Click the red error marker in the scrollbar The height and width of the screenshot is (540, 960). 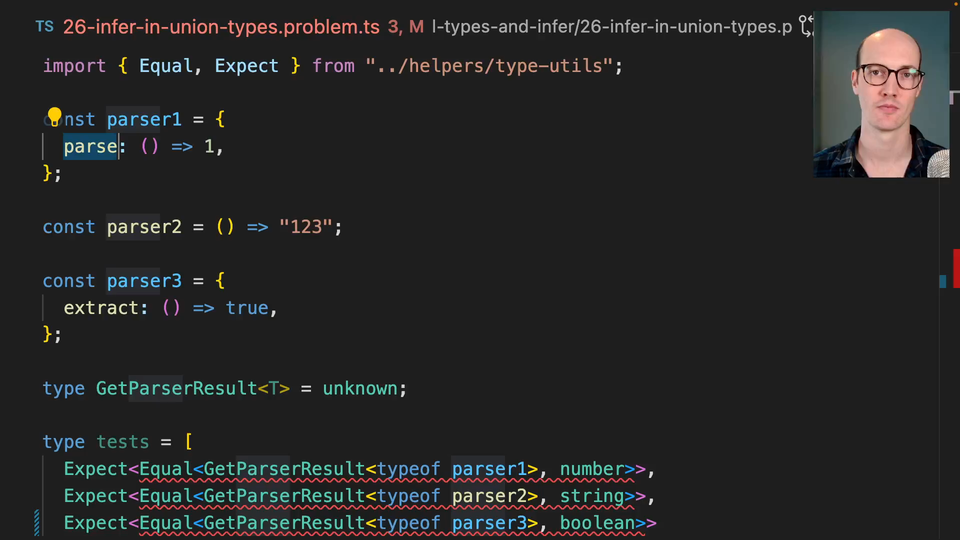(955, 268)
